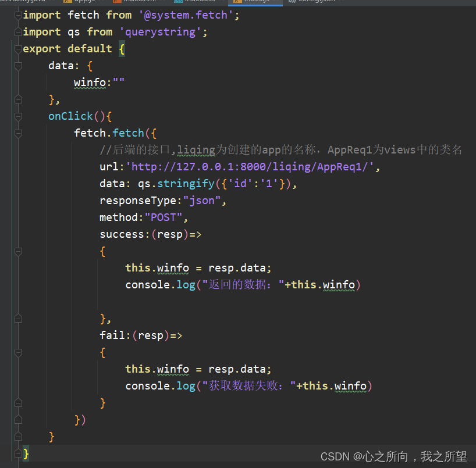Collapse the export default block fold marker
The height and width of the screenshot is (468, 476).
click(x=18, y=48)
